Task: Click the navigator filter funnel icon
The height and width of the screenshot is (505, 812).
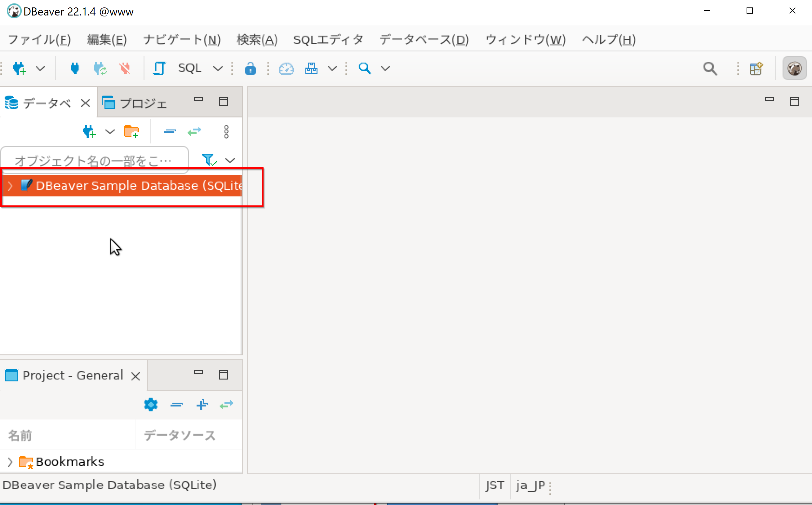Action: pos(209,160)
